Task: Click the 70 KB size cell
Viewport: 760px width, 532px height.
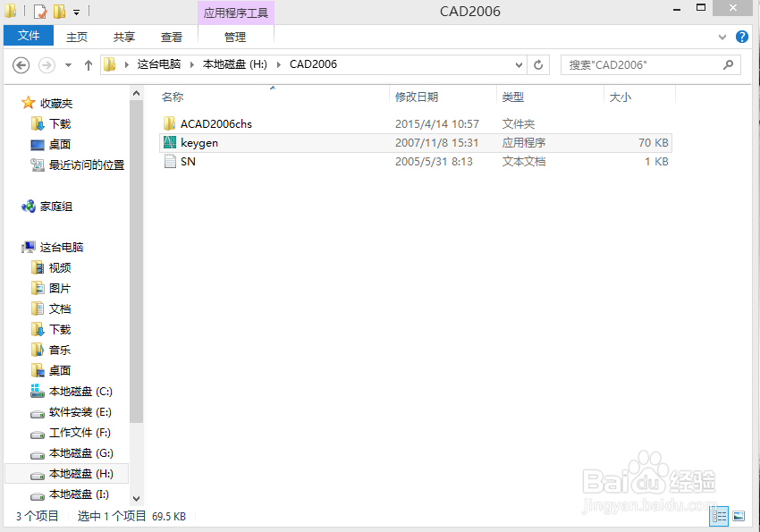Action: tap(654, 143)
